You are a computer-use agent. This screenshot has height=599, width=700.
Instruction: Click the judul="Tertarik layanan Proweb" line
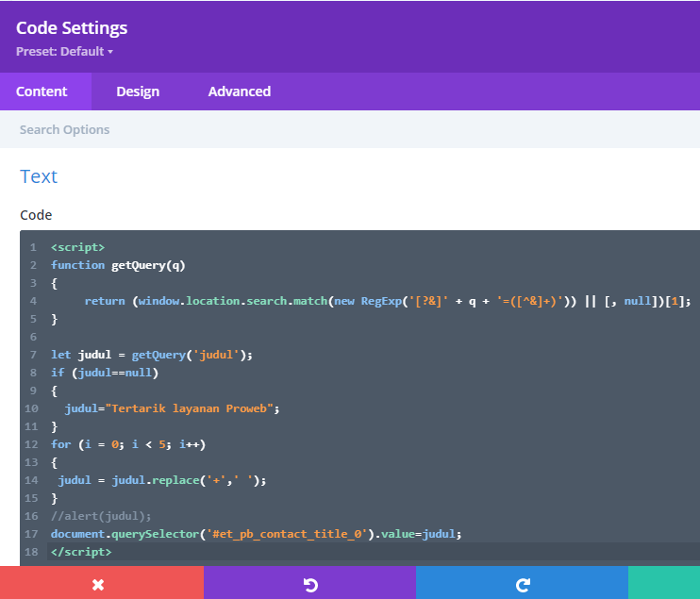click(172, 408)
